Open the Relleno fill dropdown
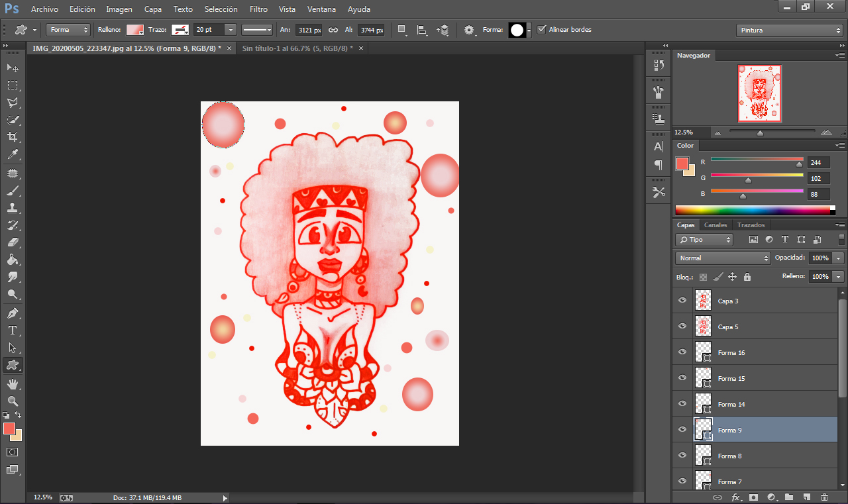Viewport: 848px width, 504px height. pos(135,30)
